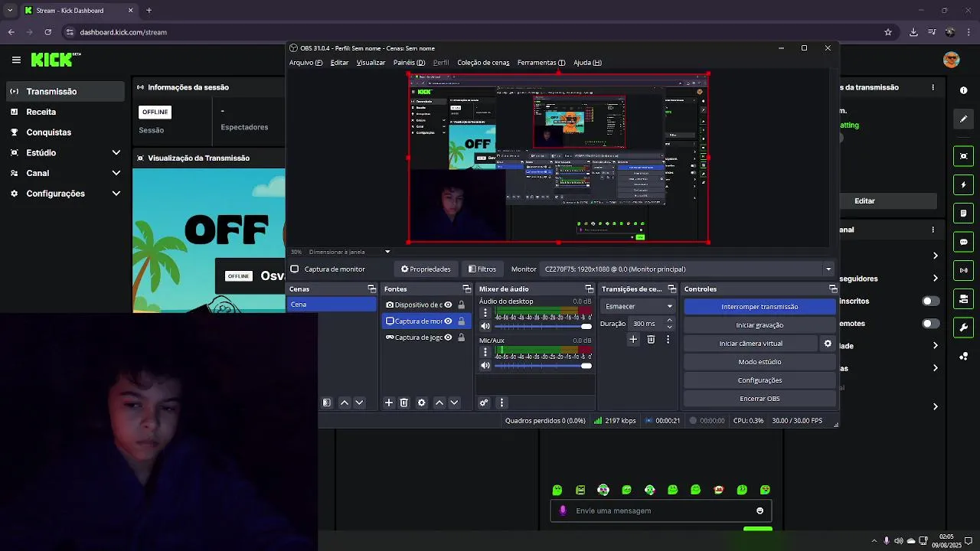Viewport: 980px width, 551px height.
Task: Open Coleção de cenas menu
Action: click(x=483, y=63)
